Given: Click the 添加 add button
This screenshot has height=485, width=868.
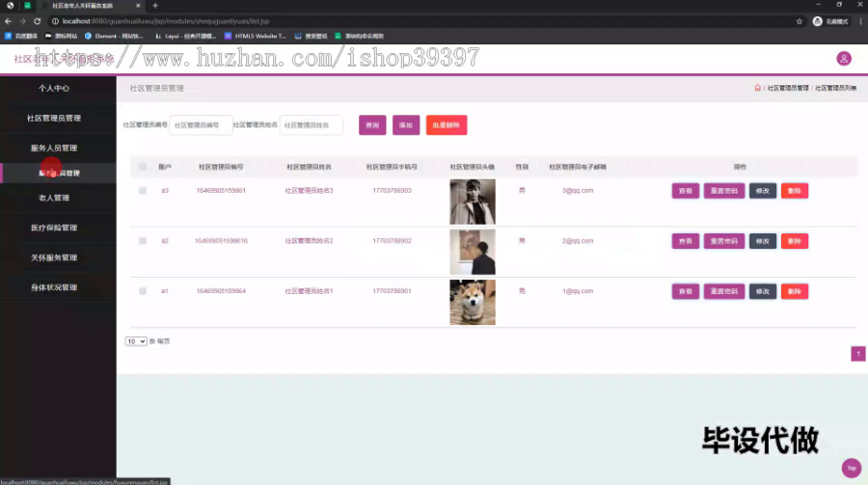Looking at the screenshot, I should coord(406,125).
